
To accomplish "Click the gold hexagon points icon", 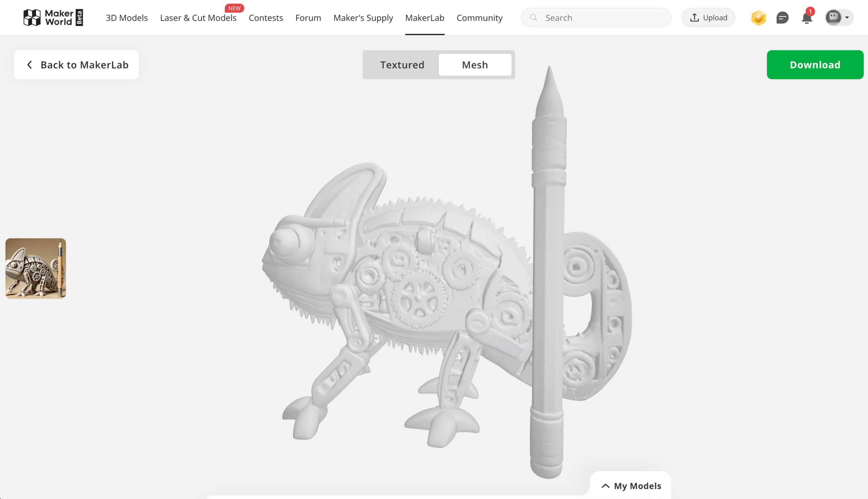I will (758, 18).
